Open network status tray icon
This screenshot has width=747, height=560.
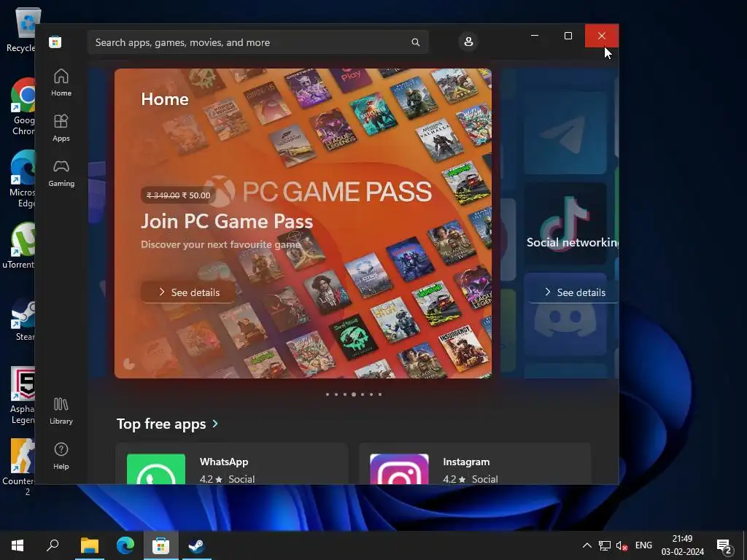pyautogui.click(x=605, y=545)
